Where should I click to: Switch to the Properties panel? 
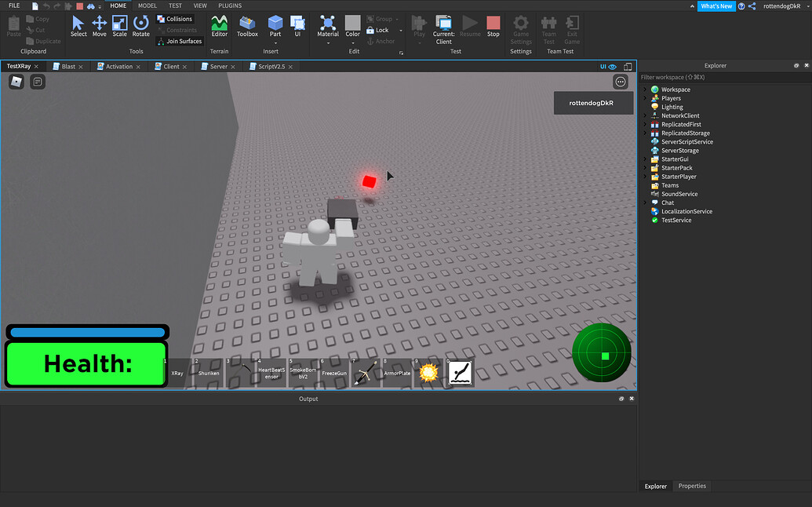coord(691,486)
